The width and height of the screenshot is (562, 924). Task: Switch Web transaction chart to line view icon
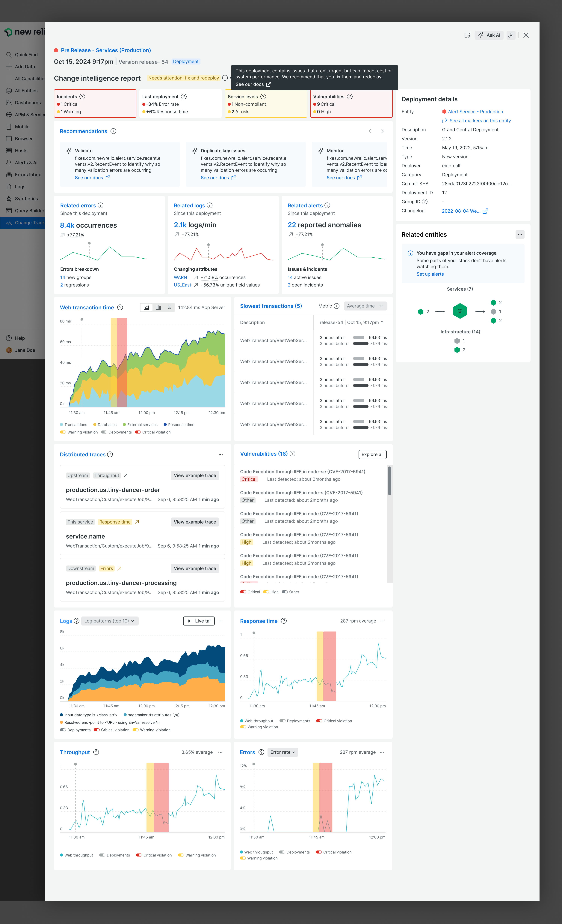click(146, 307)
